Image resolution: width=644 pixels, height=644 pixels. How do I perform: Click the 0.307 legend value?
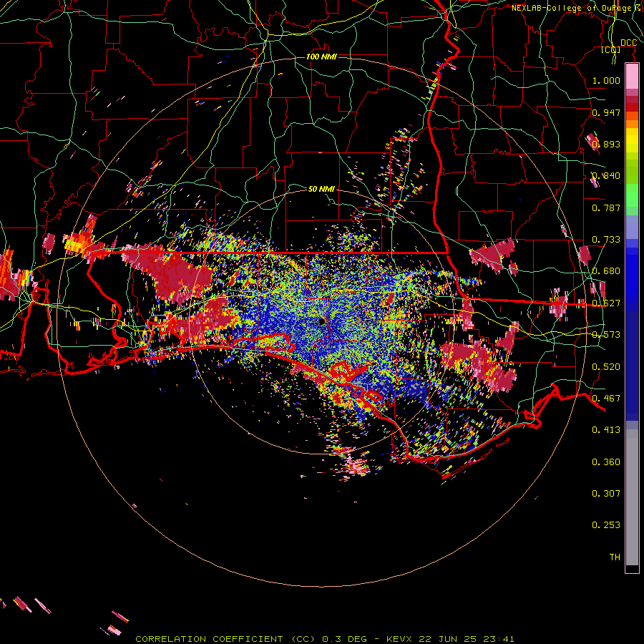pyautogui.click(x=606, y=494)
